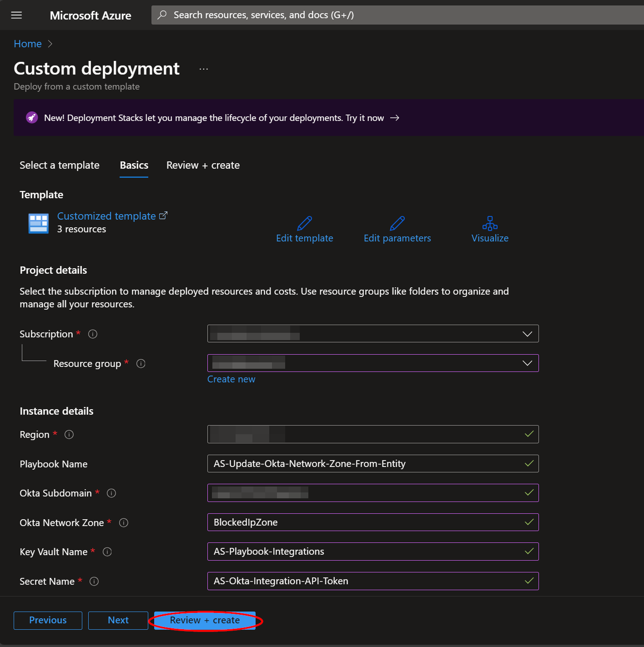644x647 pixels.
Task: Click the Edit parameters link text
Action: (x=397, y=238)
